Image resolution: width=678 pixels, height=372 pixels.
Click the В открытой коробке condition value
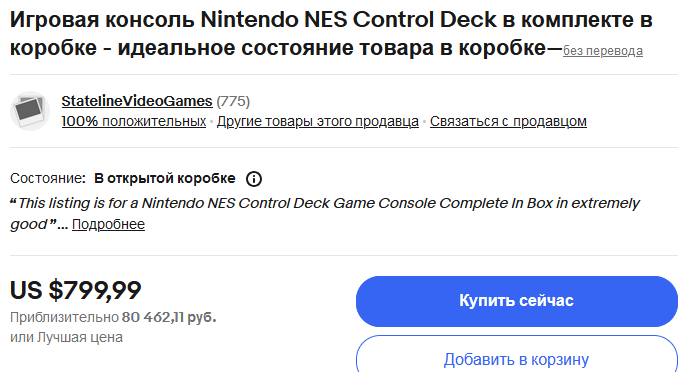point(165,179)
